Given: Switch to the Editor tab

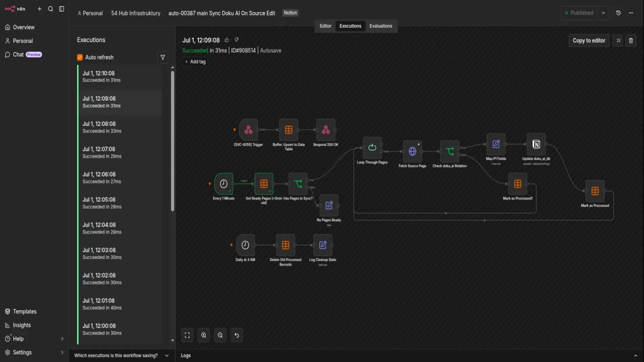Looking at the screenshot, I should [325, 26].
